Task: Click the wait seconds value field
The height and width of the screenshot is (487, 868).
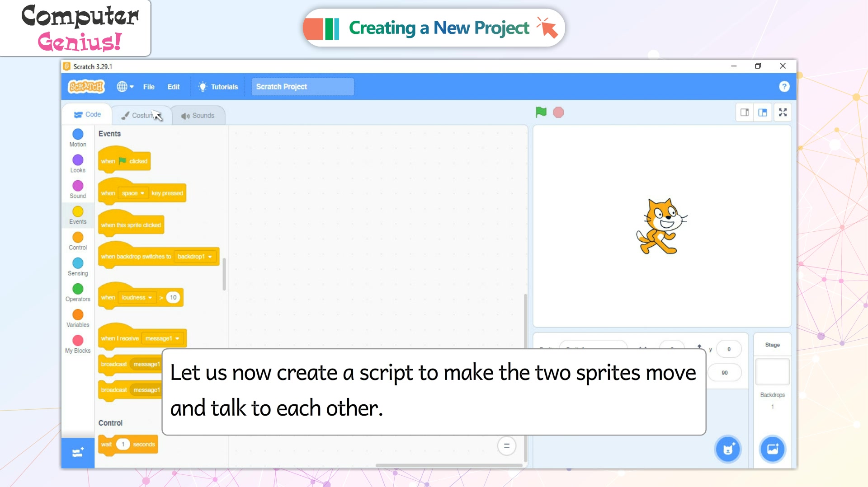Action: (x=123, y=445)
